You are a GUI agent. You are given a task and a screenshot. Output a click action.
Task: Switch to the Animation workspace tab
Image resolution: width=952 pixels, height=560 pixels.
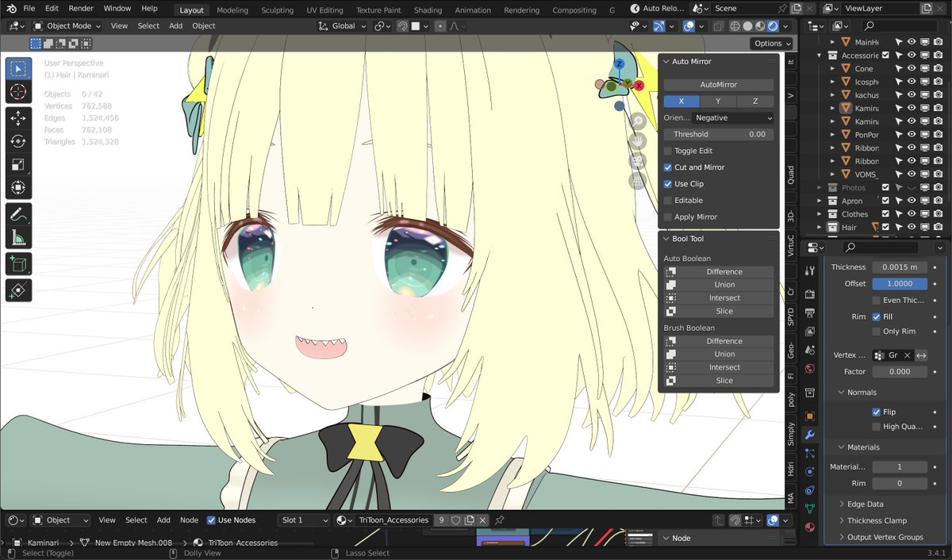pyautogui.click(x=473, y=10)
